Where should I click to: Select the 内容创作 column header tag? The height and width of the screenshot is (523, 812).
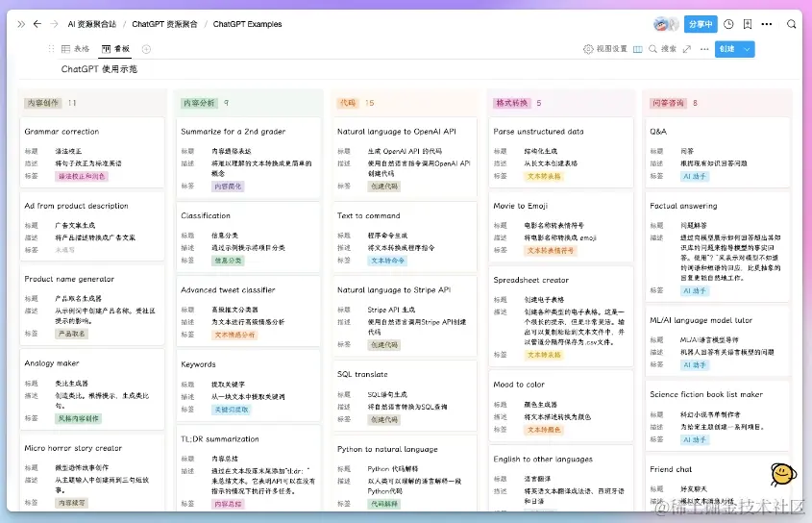(43, 103)
